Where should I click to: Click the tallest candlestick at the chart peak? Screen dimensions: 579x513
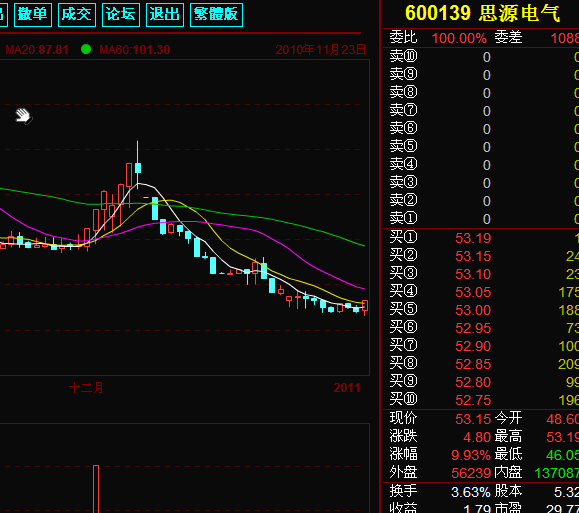click(x=138, y=165)
